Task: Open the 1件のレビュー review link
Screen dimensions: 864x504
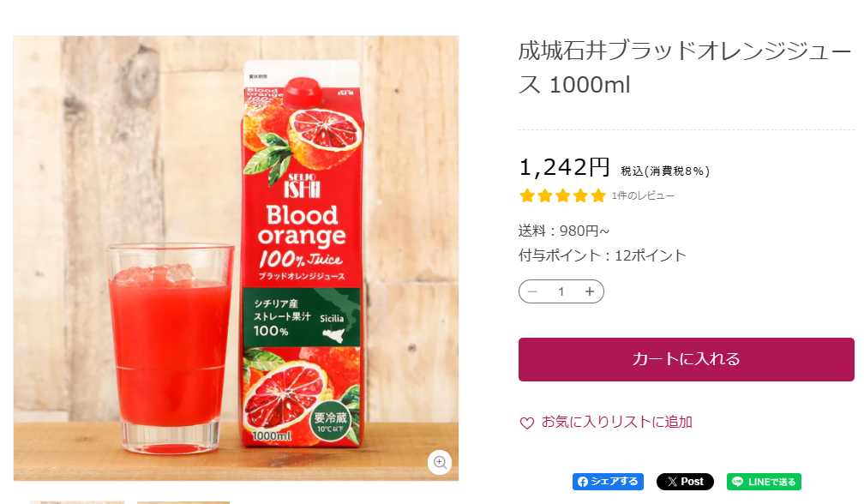Action: (643, 196)
